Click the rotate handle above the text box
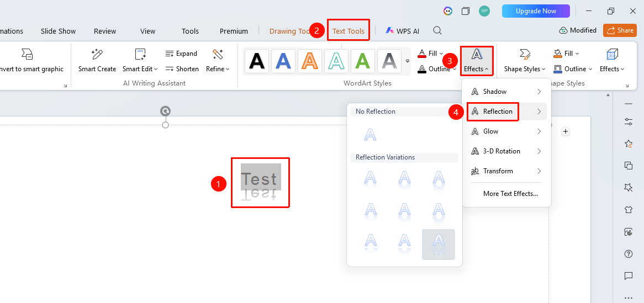The height and width of the screenshot is (303, 644). coord(165,111)
